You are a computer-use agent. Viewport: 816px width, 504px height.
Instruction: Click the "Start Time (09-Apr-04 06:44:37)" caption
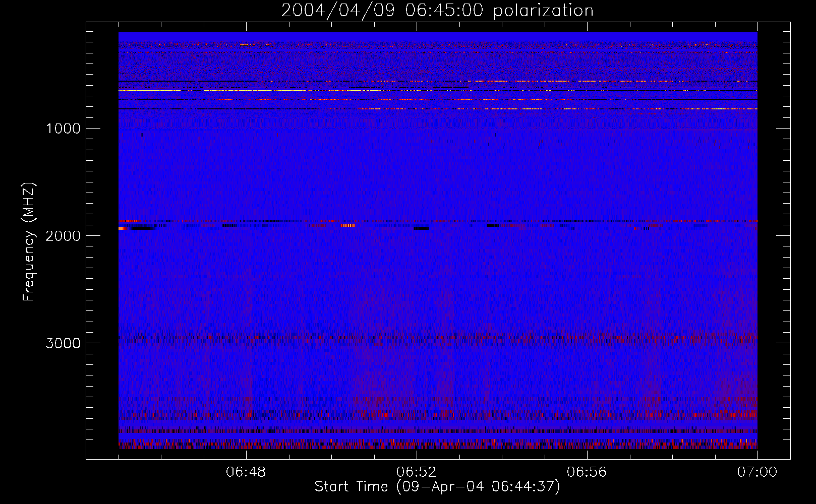pos(437,487)
